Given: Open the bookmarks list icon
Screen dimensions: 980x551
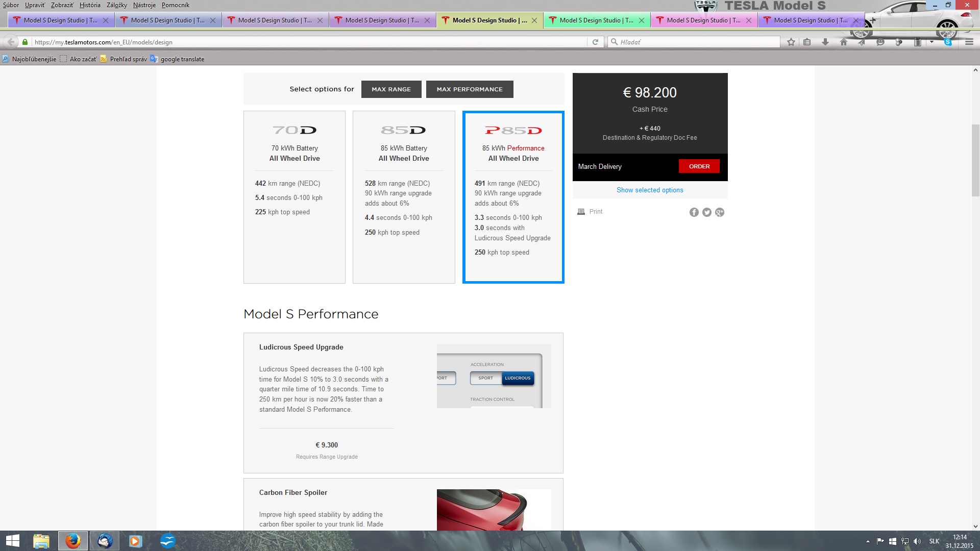Looking at the screenshot, I should 807,42.
